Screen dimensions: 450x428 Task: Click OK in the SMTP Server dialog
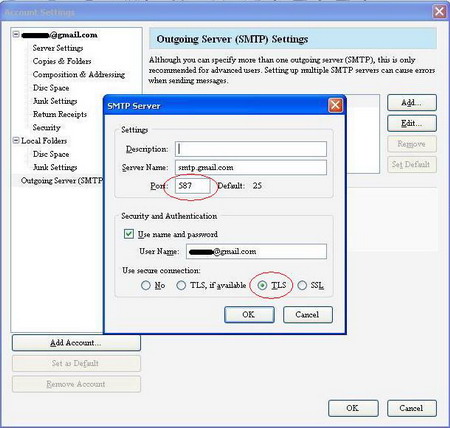tap(249, 315)
